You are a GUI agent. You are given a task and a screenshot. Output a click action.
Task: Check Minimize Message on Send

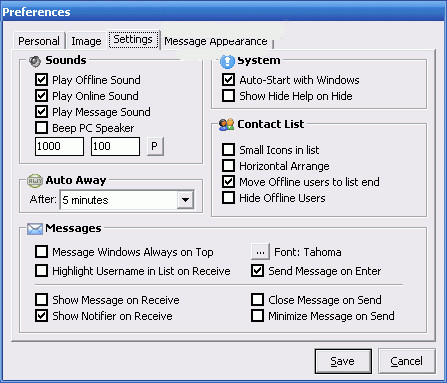point(257,316)
